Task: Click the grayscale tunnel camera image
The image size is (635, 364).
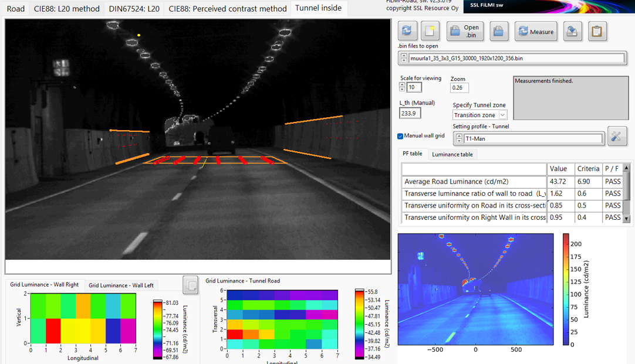Action: point(198,140)
